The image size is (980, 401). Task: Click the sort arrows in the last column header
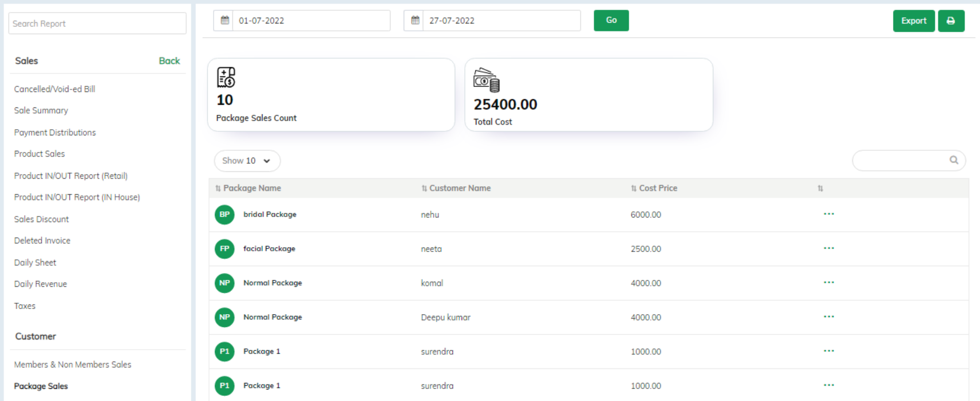pyautogui.click(x=820, y=189)
